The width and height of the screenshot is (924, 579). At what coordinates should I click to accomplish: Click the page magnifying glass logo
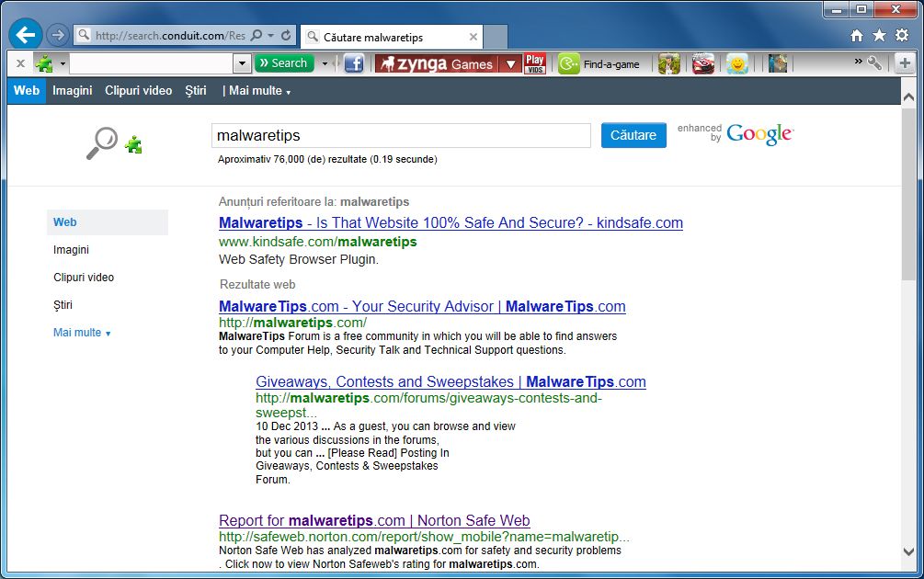[102, 143]
